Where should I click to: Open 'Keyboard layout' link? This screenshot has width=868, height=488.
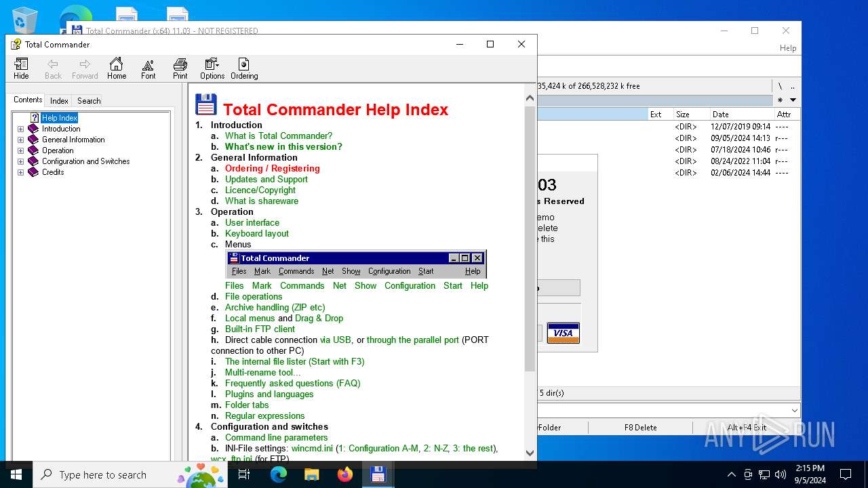(257, 233)
